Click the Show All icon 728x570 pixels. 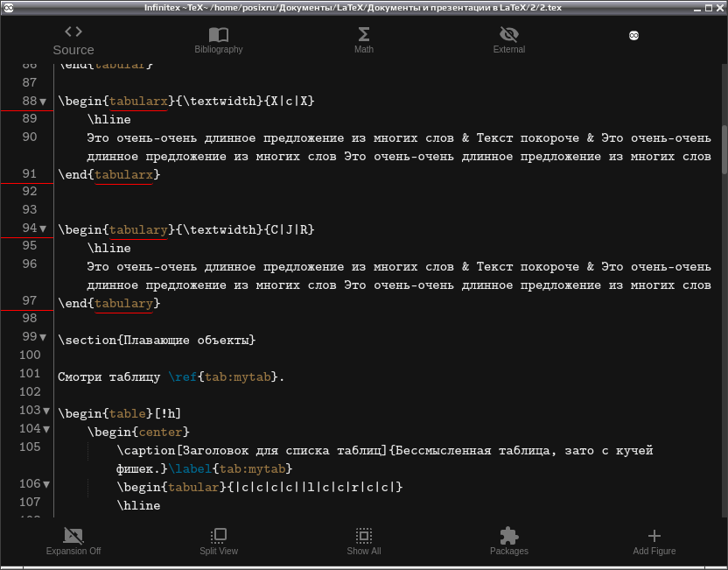tap(363, 536)
